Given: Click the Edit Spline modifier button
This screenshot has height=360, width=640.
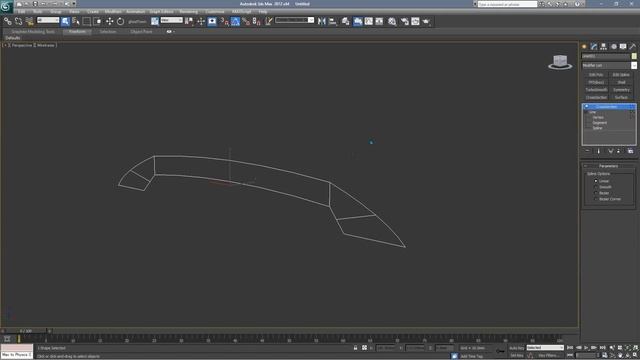Looking at the screenshot, I should click(x=621, y=75).
